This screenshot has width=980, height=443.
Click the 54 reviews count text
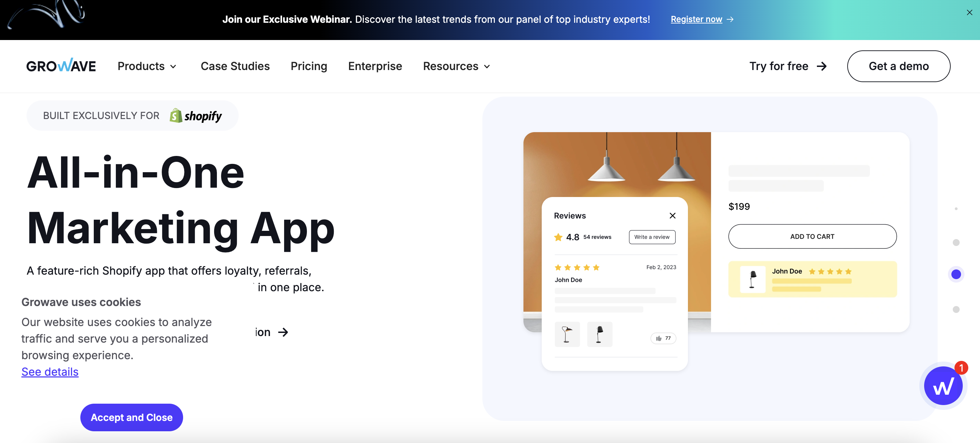point(597,237)
